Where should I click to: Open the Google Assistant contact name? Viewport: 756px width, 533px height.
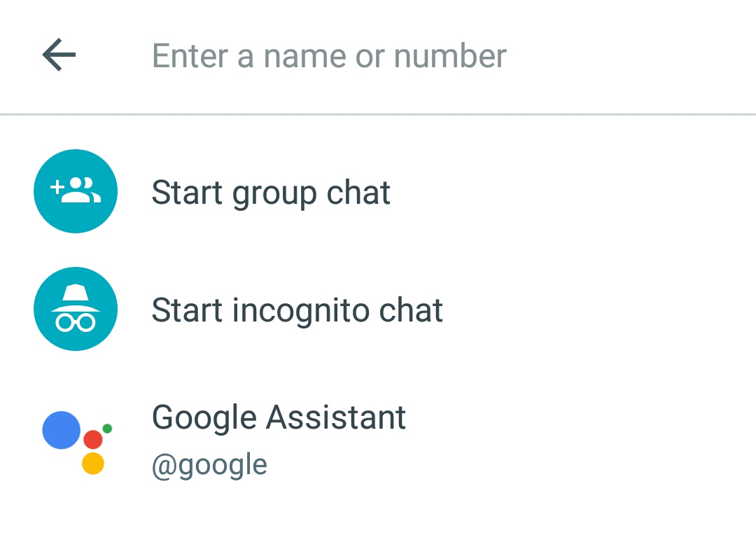(x=279, y=418)
